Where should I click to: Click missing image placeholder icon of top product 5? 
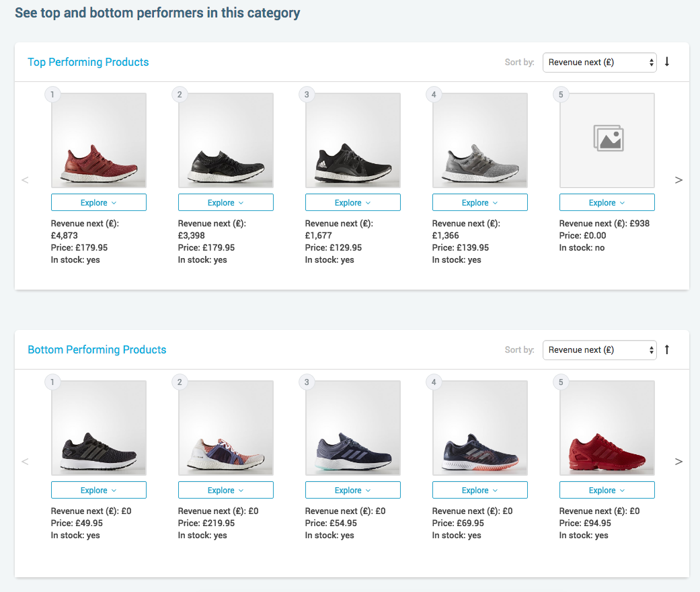pyautogui.click(x=609, y=138)
